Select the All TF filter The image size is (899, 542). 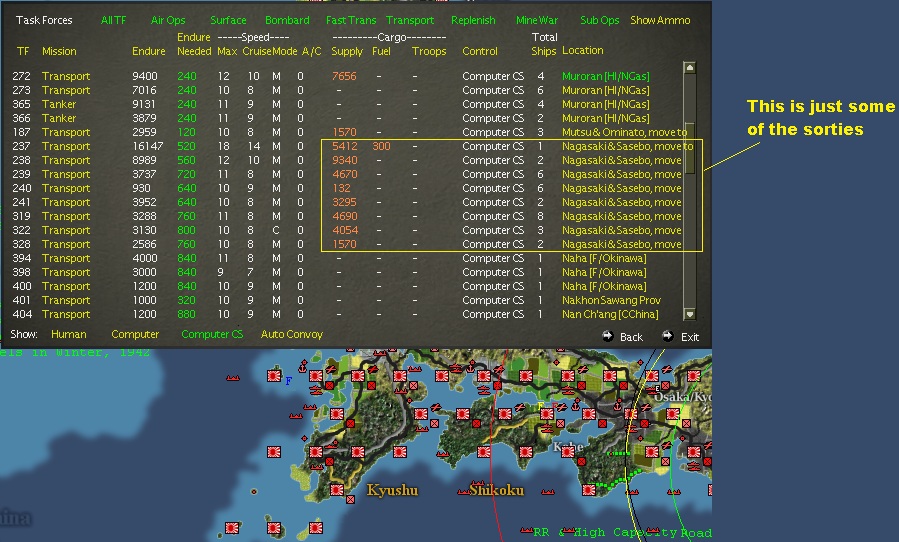(x=113, y=20)
